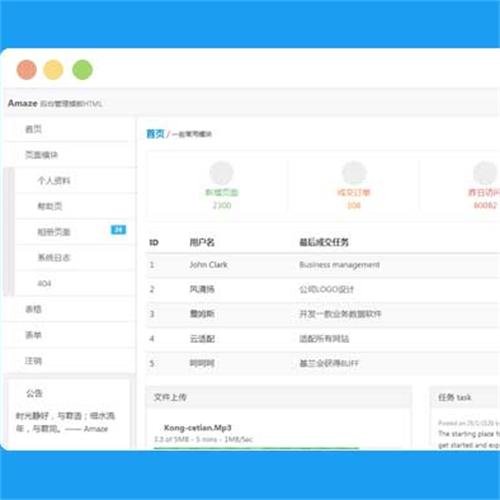
Task: Click the 呵呵呵 username in row 5
Action: point(202,363)
